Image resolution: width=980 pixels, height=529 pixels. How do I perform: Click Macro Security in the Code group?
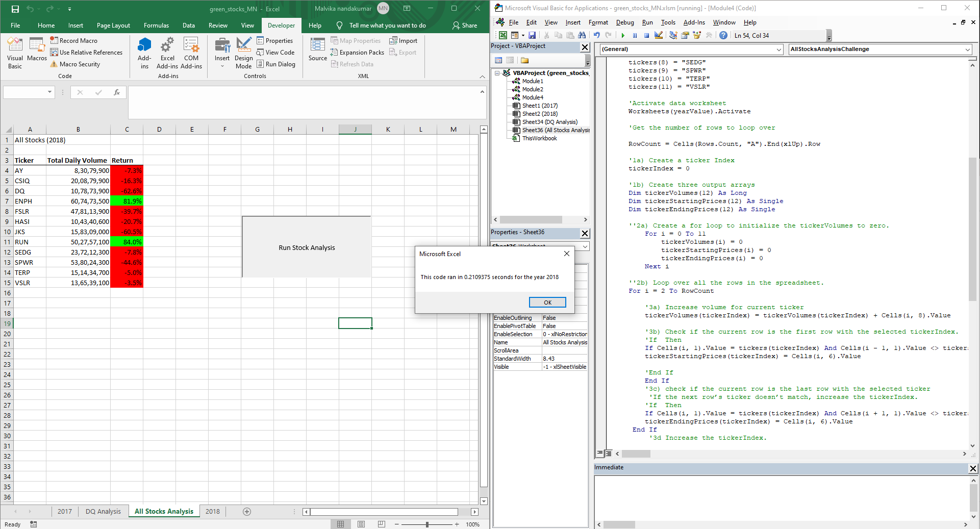point(75,64)
